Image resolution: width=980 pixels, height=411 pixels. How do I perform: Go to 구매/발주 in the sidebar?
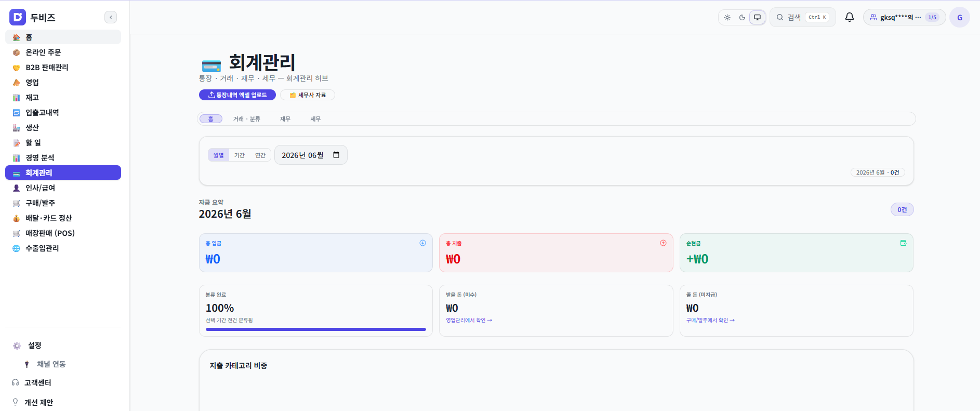[63, 203]
